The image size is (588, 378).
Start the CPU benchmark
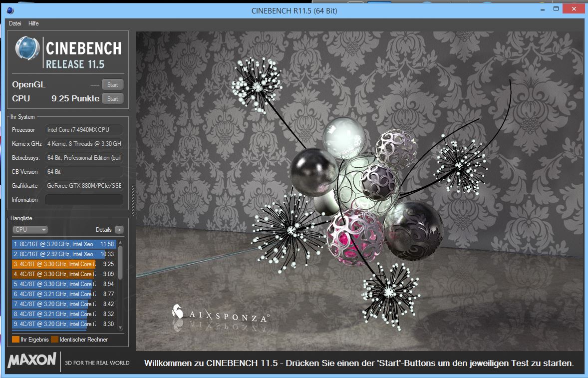112,99
